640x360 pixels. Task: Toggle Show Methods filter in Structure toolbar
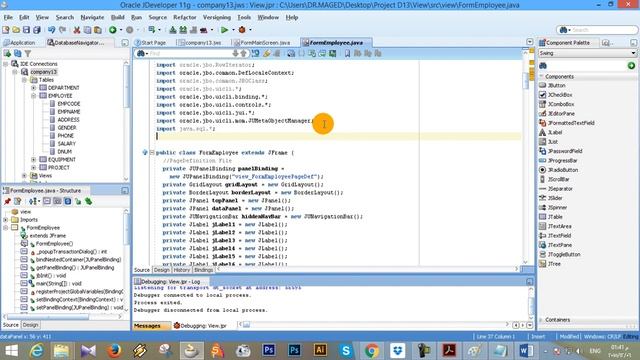click(47, 201)
